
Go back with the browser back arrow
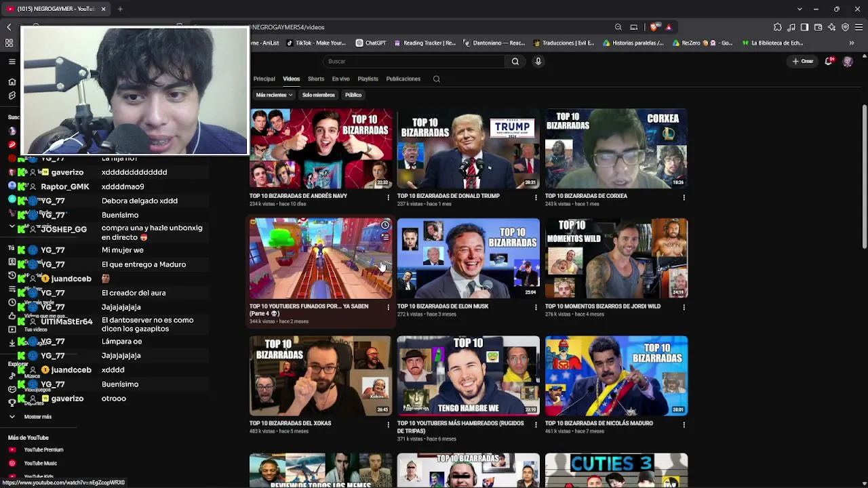(x=9, y=27)
